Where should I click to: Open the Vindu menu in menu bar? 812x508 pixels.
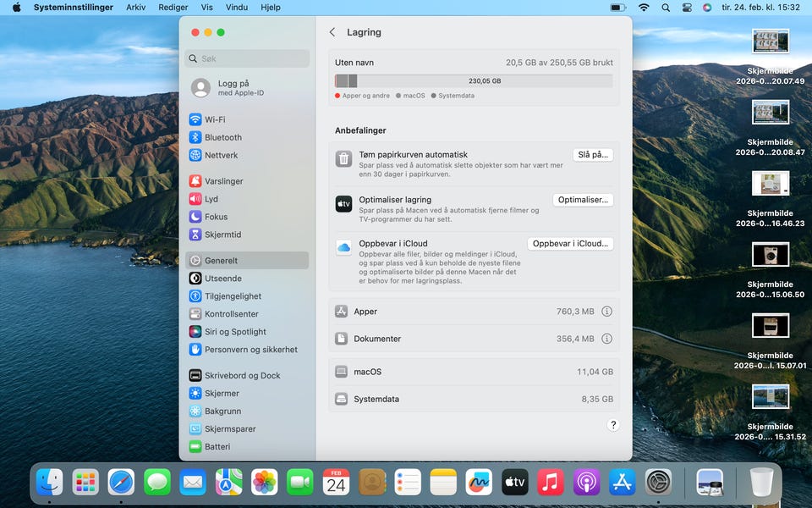tap(237, 7)
